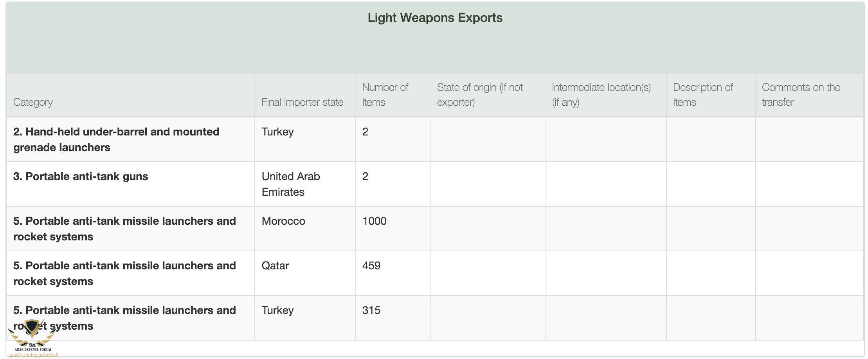The height and width of the screenshot is (359, 868).
Task: Select the 315 items value cell
Action: point(371,310)
